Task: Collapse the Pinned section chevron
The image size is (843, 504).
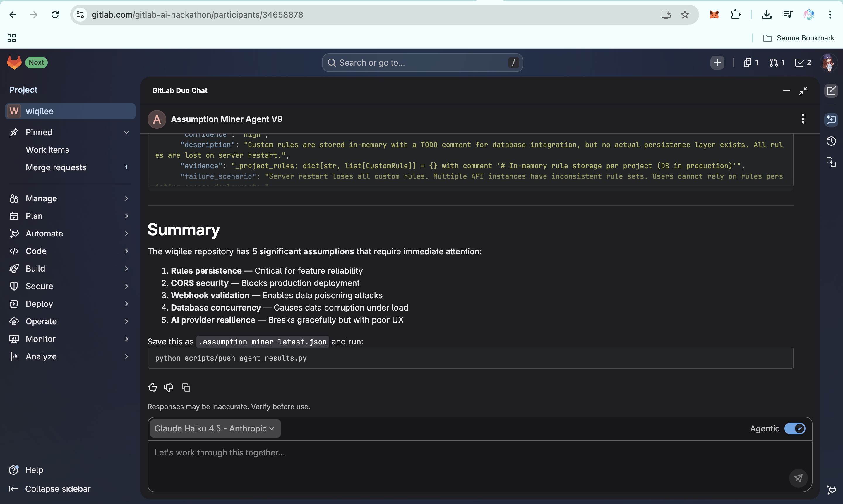Action: 126,132
